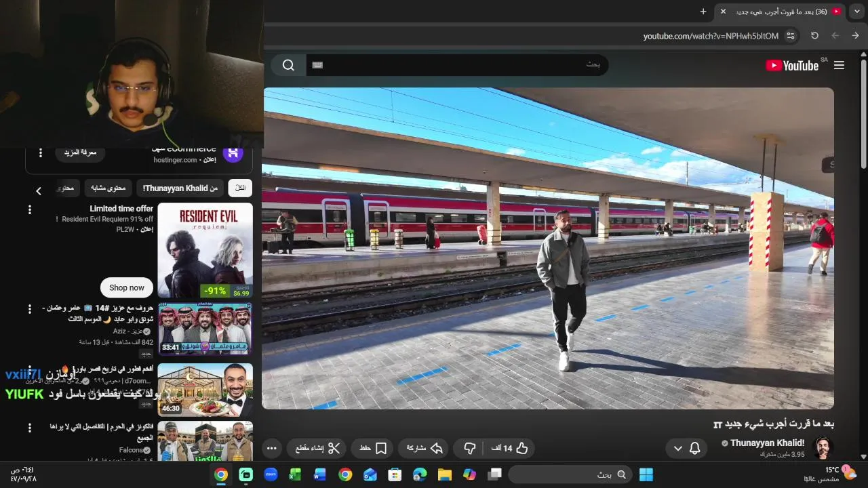The image size is (868, 488).
Task: Go to the YouTube home logo
Action: 792,65
